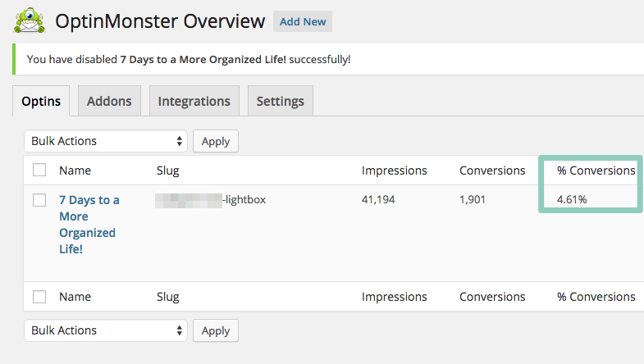Click the Impressions column label in footer
644x364 pixels.
click(x=395, y=297)
